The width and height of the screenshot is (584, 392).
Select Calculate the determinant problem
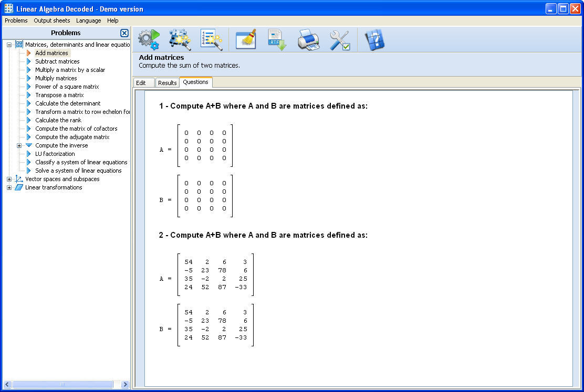coord(68,103)
